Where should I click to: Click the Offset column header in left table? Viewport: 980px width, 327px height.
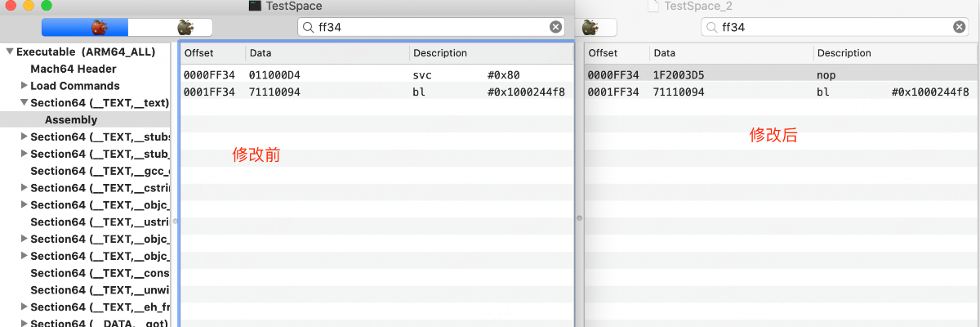coord(198,53)
